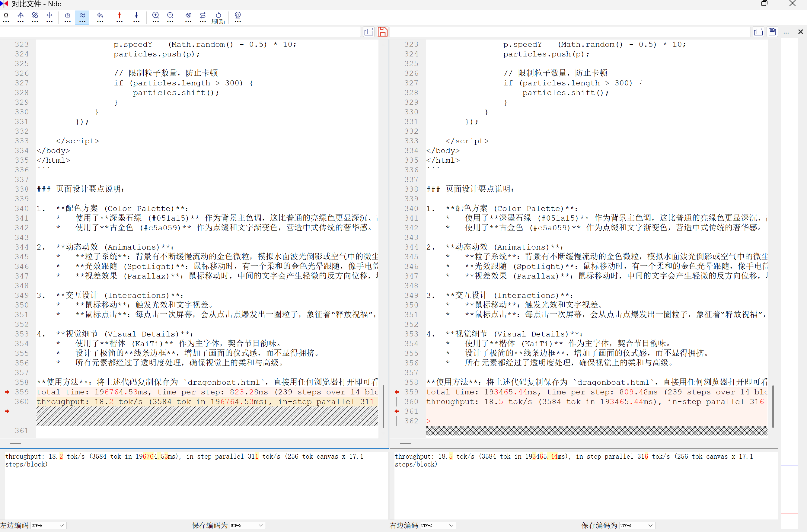Click the horizontal split arrows toolbar icon
Viewport: 807px width, 532px height.
[49, 17]
